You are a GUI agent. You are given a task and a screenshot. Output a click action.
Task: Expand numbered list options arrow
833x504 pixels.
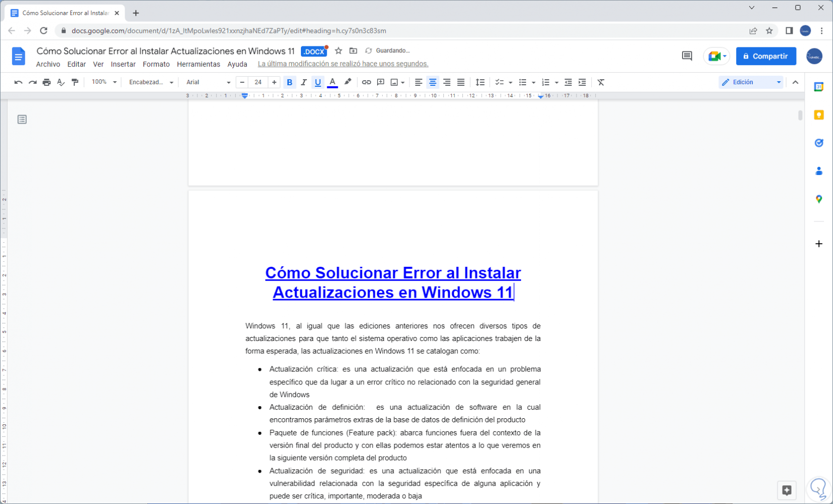point(556,82)
